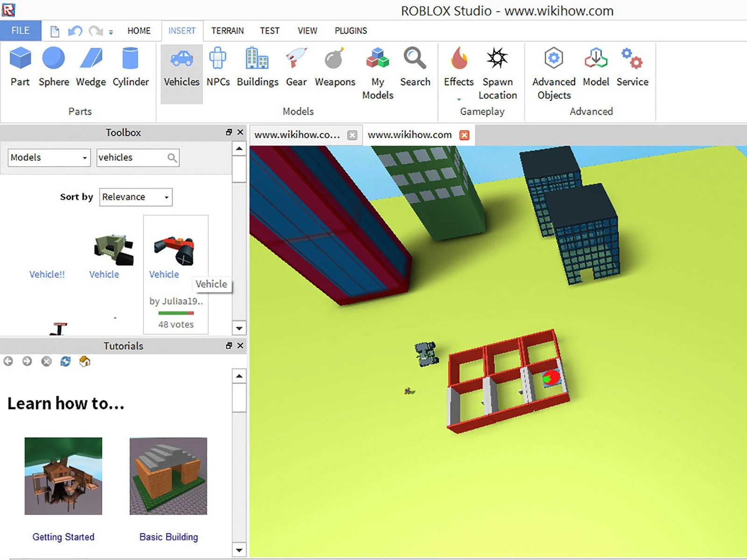Open the Search tool in Models
Screen dimensions: 747x560
coord(415,68)
